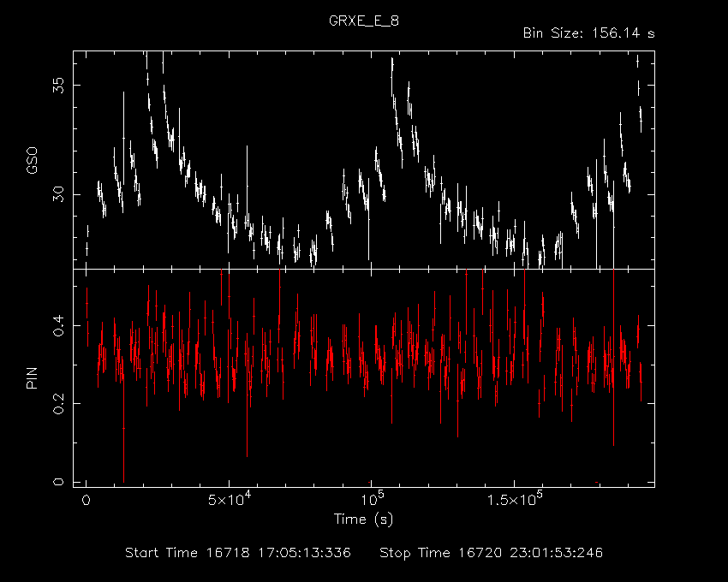Click the Start Time 16718 17:05:13:336 text
This screenshot has height=582, width=728.
point(238,553)
